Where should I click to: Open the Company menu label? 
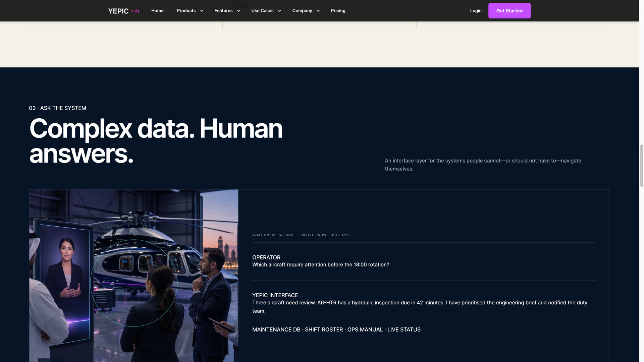click(x=302, y=11)
